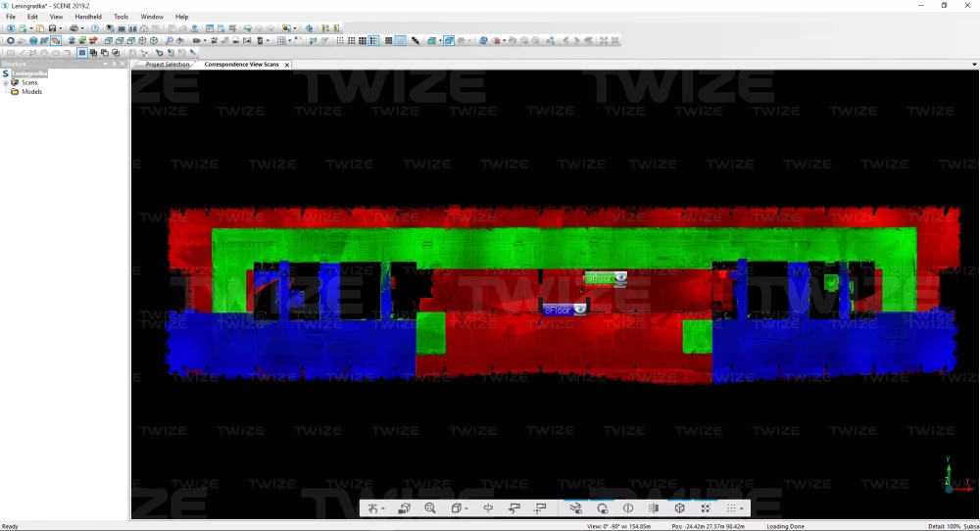Open the Handheld menu
The height and width of the screenshot is (531, 980).
(88, 17)
